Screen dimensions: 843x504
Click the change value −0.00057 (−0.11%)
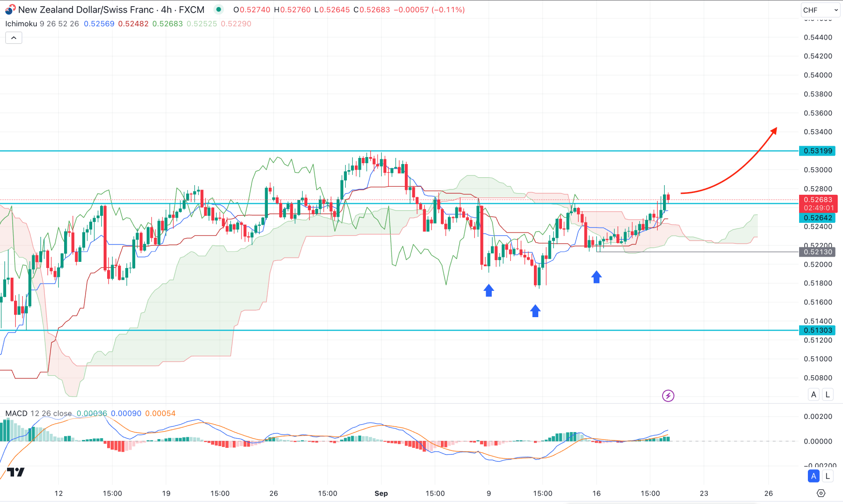[x=429, y=10]
